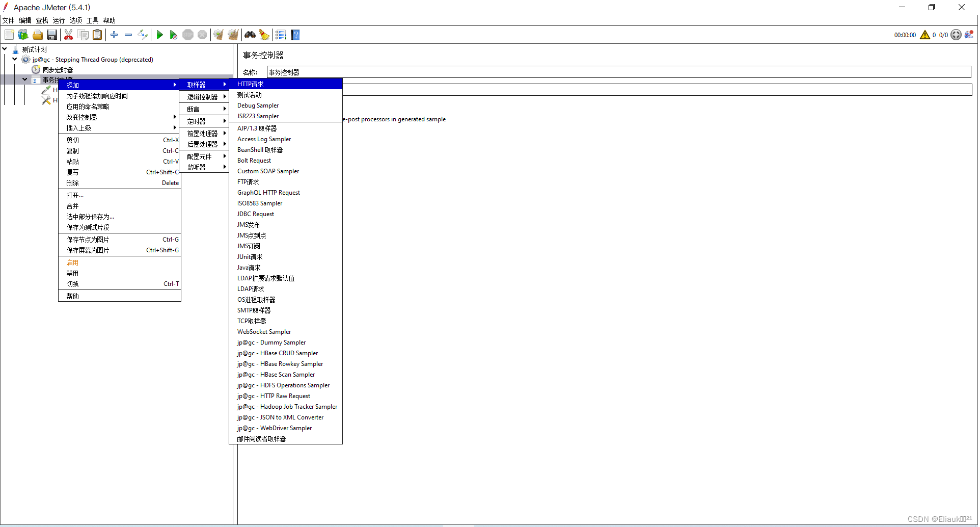
Task: Click the remote engines status icon
Action: coord(956,35)
